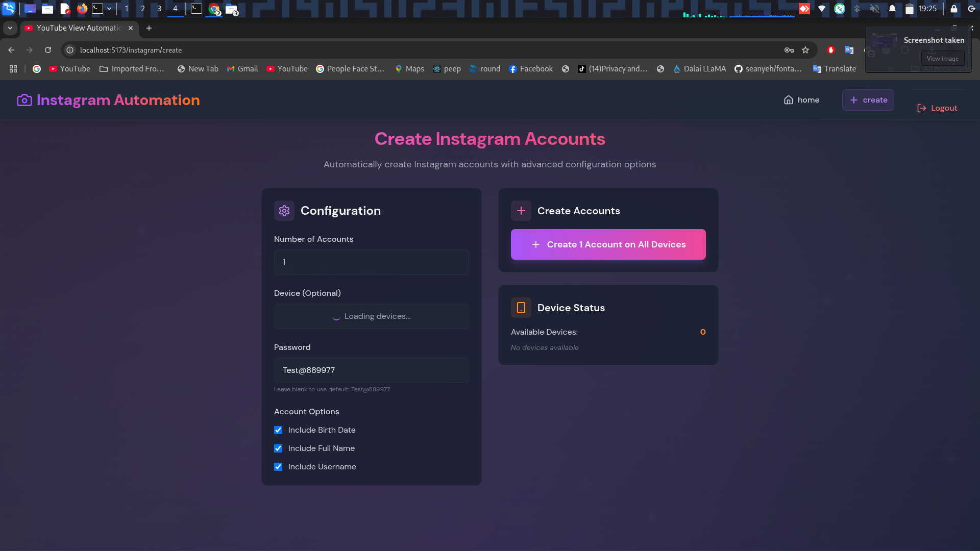Click the Number of Accounts field
Viewport: 980px width, 551px height.
372,262
